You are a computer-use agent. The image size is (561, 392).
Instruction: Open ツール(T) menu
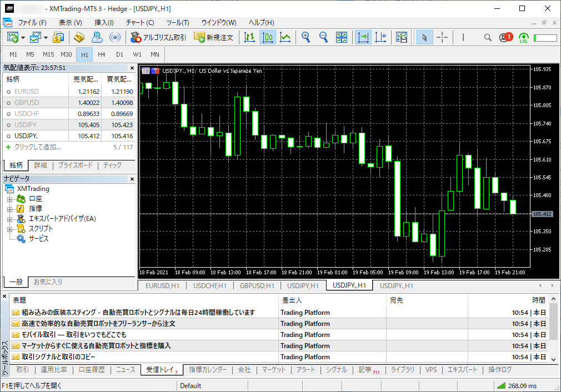pyautogui.click(x=178, y=23)
